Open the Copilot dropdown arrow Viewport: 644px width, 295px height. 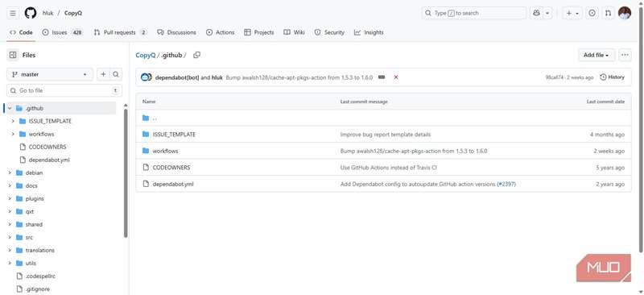547,13
